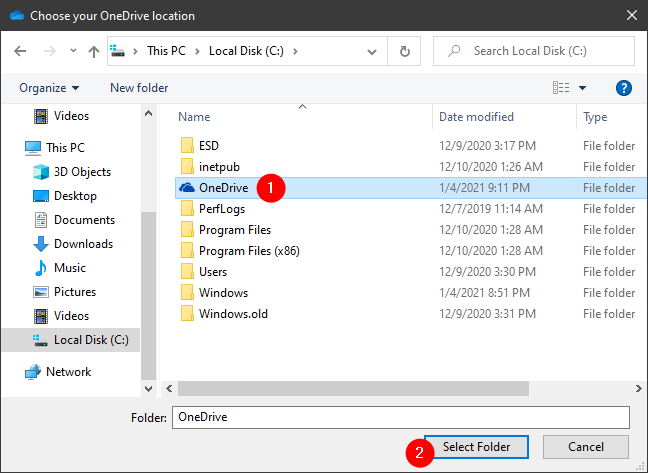Open Help with the question mark icon
Viewport: 648px width, 473px height.
click(x=623, y=88)
